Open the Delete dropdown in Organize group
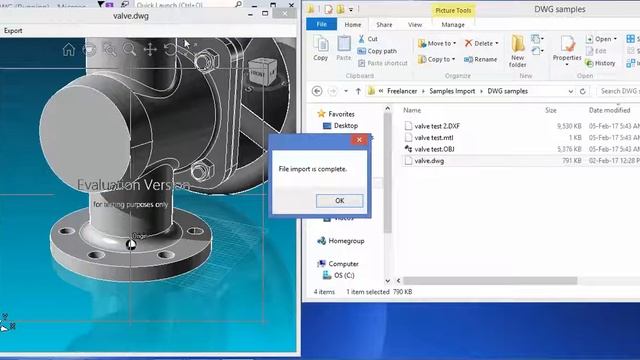 point(482,43)
